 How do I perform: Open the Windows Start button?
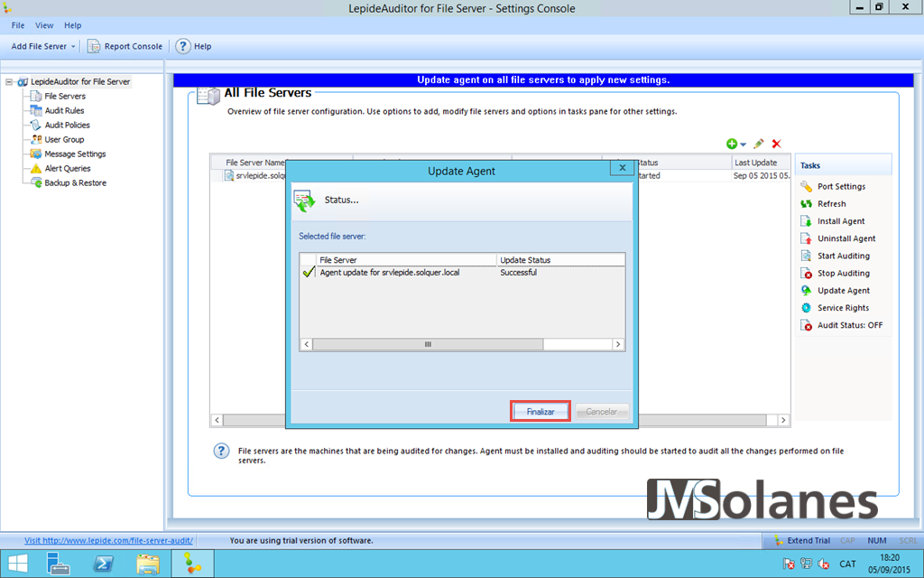pyautogui.click(x=18, y=564)
